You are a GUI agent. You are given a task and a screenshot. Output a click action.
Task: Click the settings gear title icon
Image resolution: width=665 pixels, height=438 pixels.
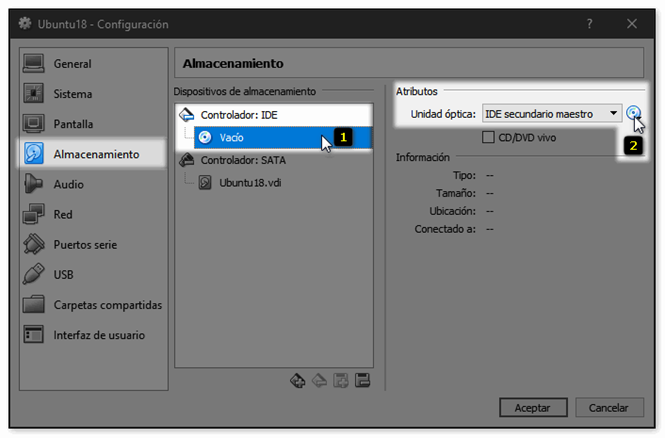tap(25, 23)
